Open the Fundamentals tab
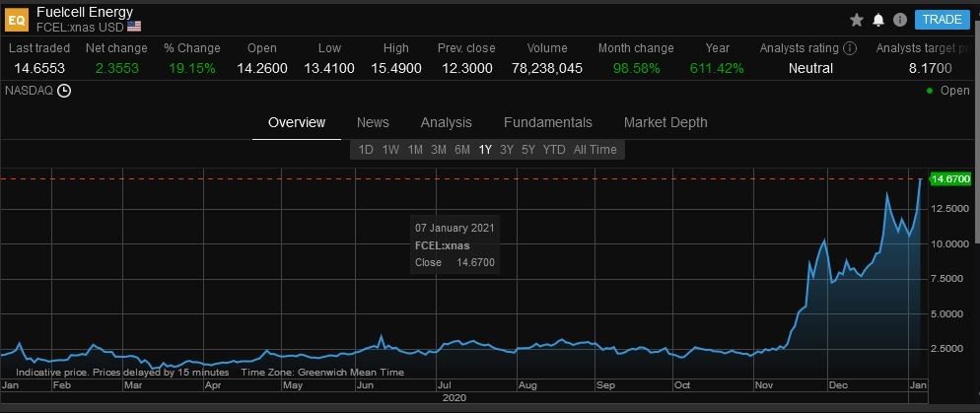The width and height of the screenshot is (980, 413). pos(548,122)
